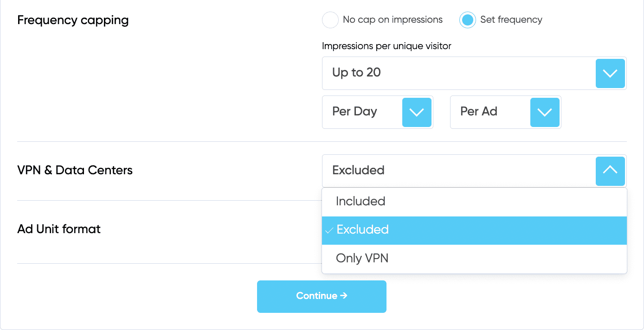Select the 'No cap on impressions' radio button
The height and width of the screenshot is (330, 644).
pos(330,20)
